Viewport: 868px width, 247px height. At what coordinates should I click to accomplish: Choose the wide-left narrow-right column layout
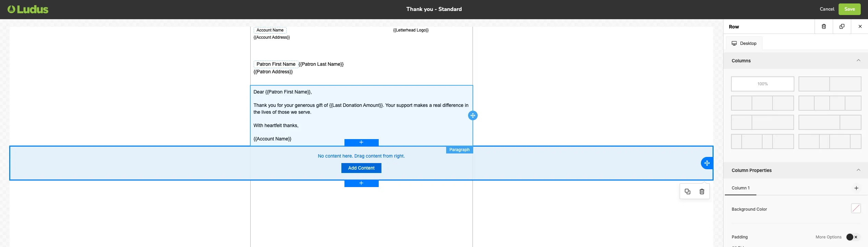[830, 122]
